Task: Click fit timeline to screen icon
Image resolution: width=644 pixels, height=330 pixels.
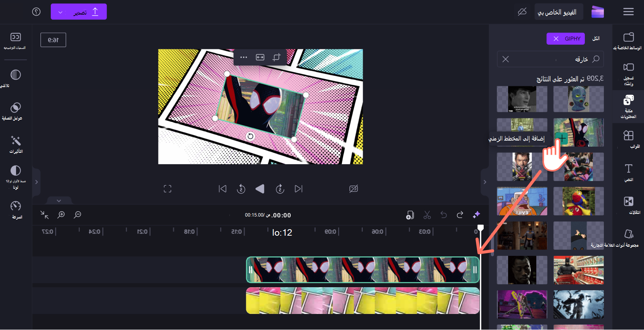Action: click(45, 215)
